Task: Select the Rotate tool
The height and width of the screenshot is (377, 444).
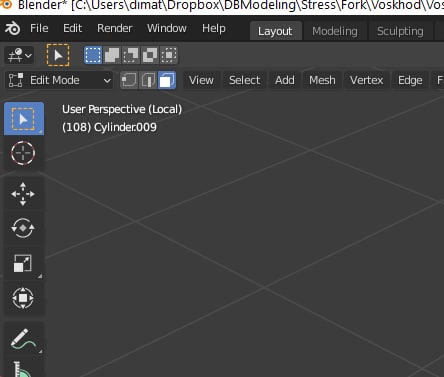Action: pos(23,228)
